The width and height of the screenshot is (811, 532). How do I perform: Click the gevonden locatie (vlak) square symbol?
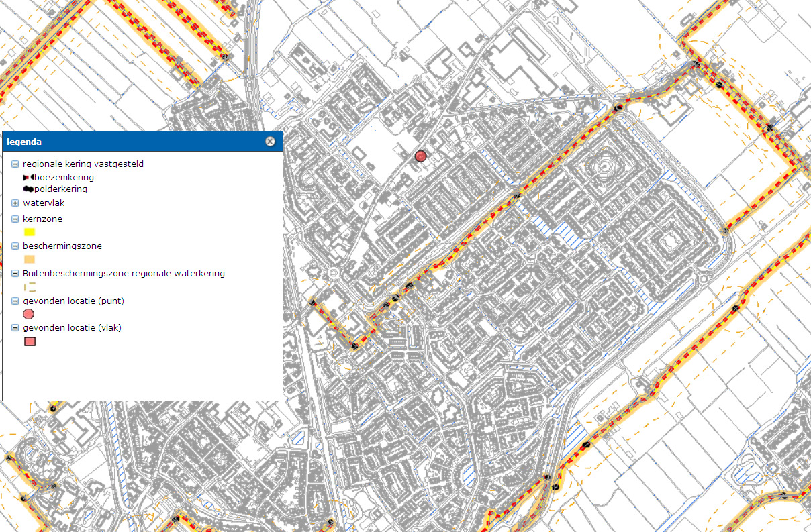(x=30, y=341)
